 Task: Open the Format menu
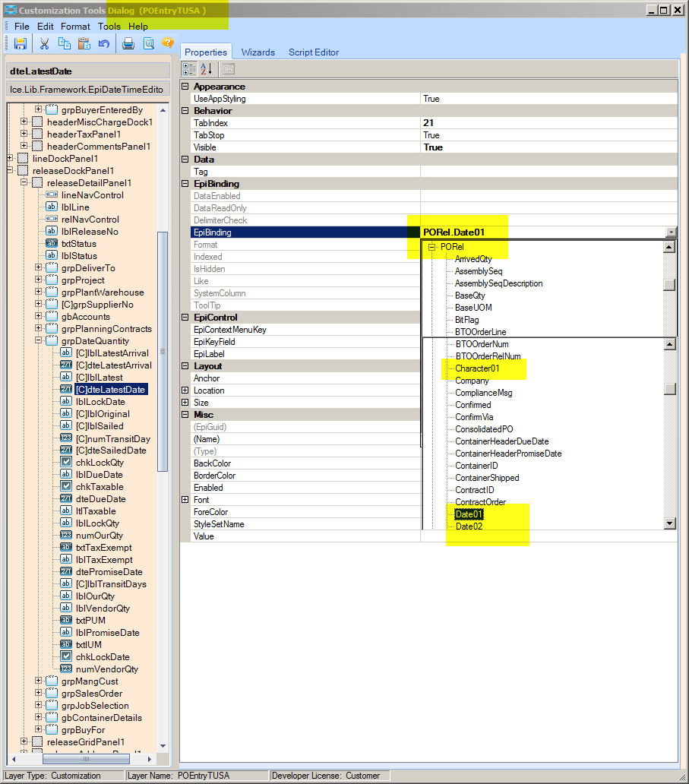coord(75,27)
